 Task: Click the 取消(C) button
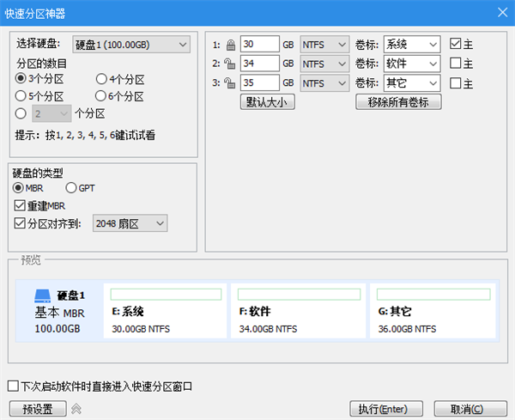470,409
